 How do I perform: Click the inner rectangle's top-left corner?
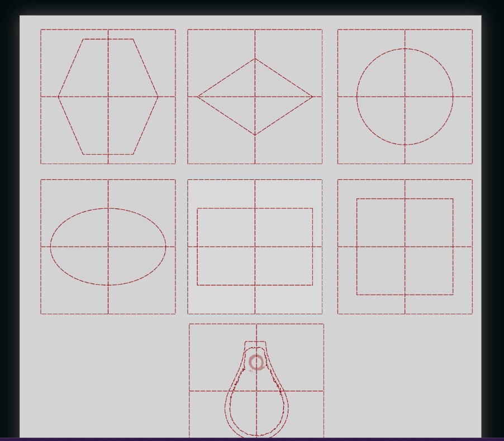point(197,208)
